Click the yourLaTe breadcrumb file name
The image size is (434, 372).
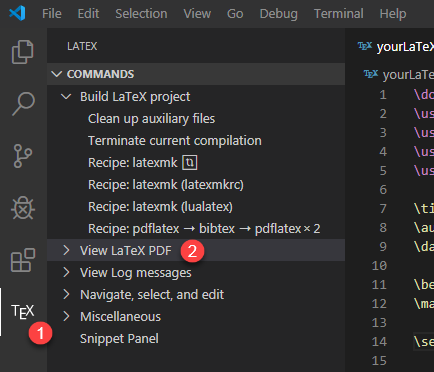(x=408, y=75)
